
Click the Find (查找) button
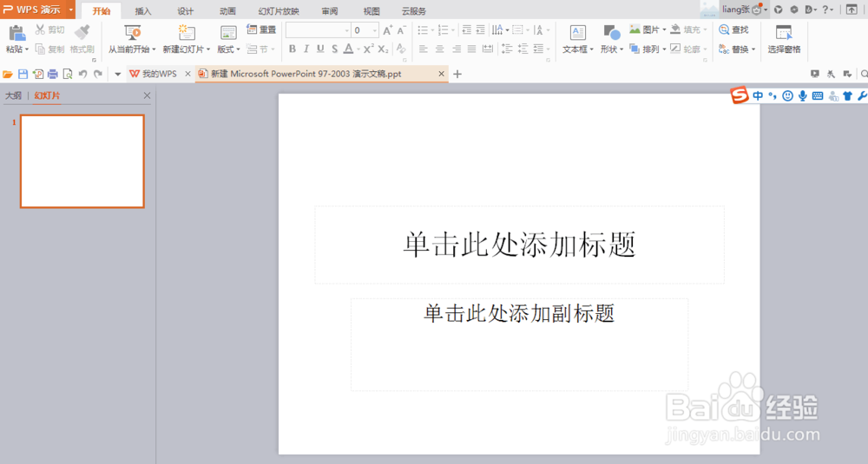(733, 29)
